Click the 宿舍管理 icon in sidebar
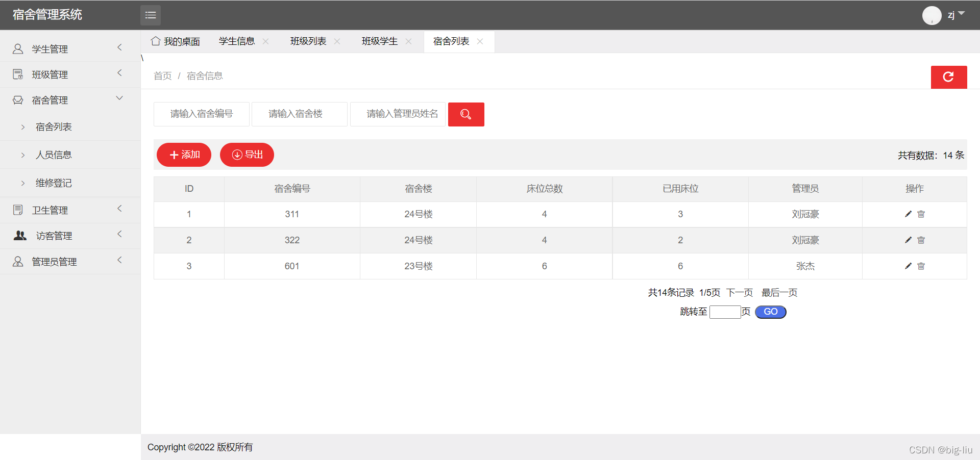980x460 pixels. click(18, 100)
